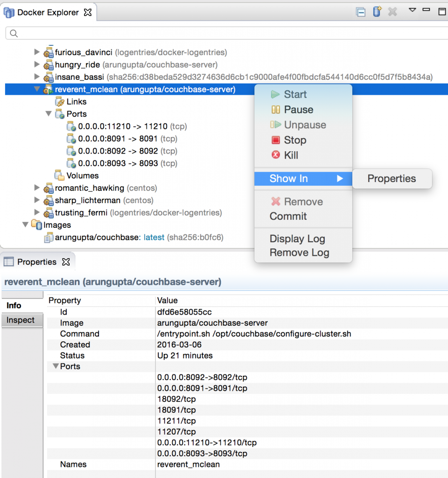The image size is (448, 478).
Task: Maximize the Docker Explorer view
Action: tap(442, 12)
